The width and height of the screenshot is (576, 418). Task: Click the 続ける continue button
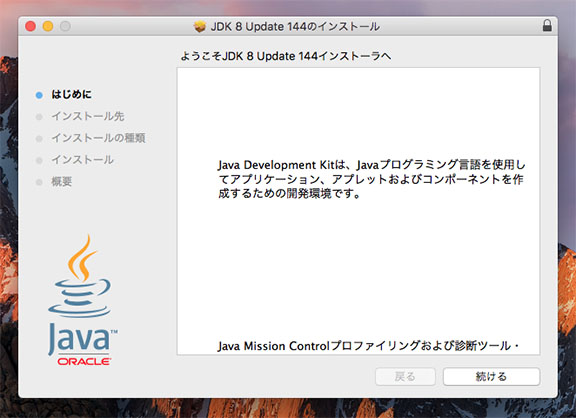pyautogui.click(x=491, y=376)
